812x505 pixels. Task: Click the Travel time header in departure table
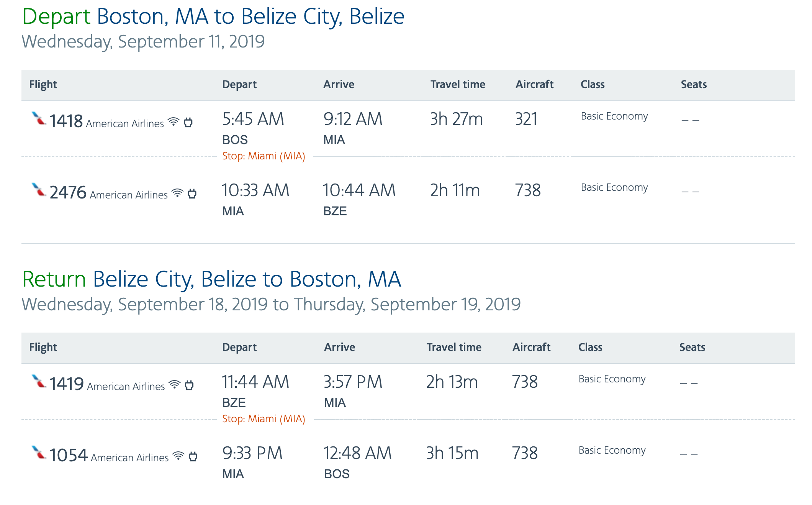tap(458, 85)
